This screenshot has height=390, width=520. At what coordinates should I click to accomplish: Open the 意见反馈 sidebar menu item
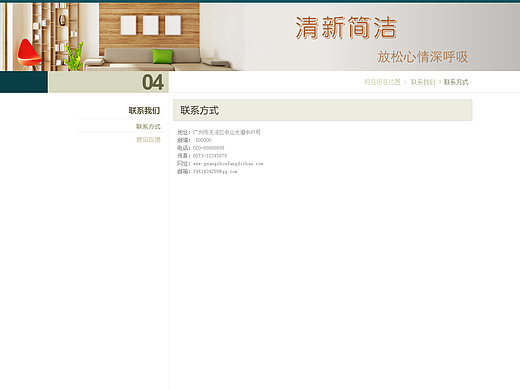148,140
